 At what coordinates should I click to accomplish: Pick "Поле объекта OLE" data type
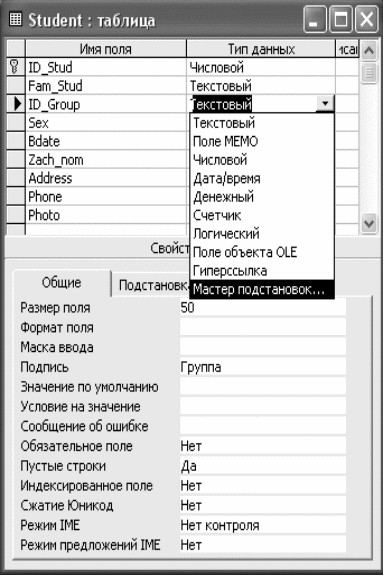pyautogui.click(x=262, y=252)
